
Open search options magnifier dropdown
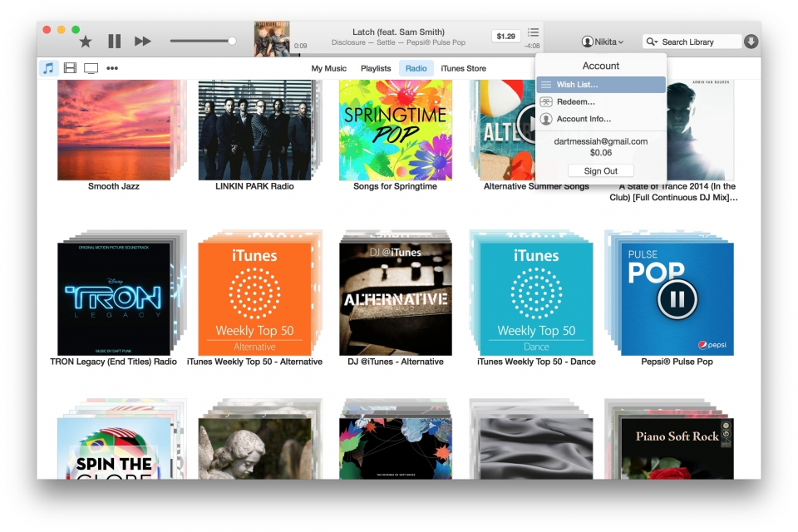[653, 42]
